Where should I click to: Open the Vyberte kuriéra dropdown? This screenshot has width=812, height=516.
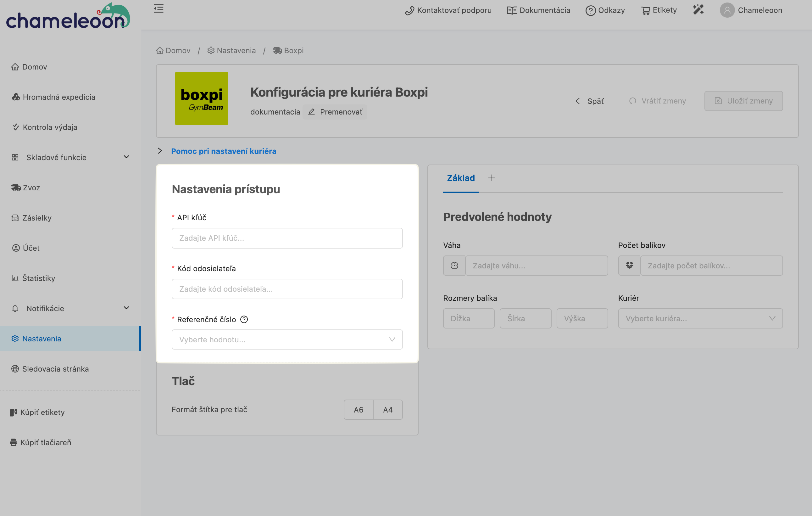(x=700, y=319)
